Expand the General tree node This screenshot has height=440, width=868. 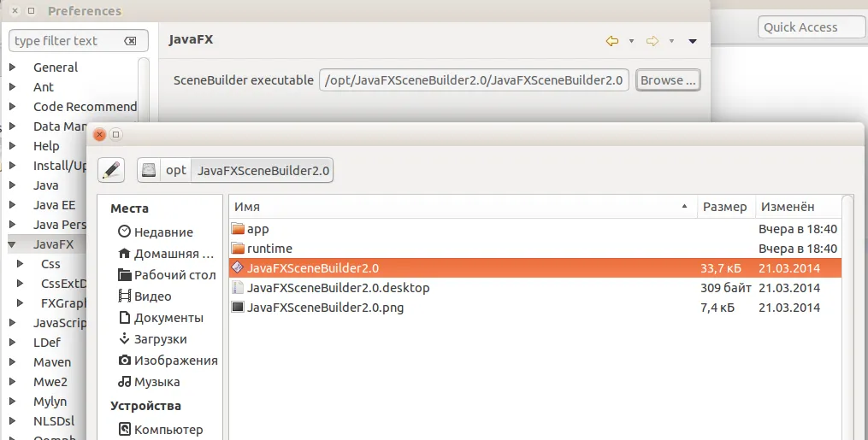[13, 67]
